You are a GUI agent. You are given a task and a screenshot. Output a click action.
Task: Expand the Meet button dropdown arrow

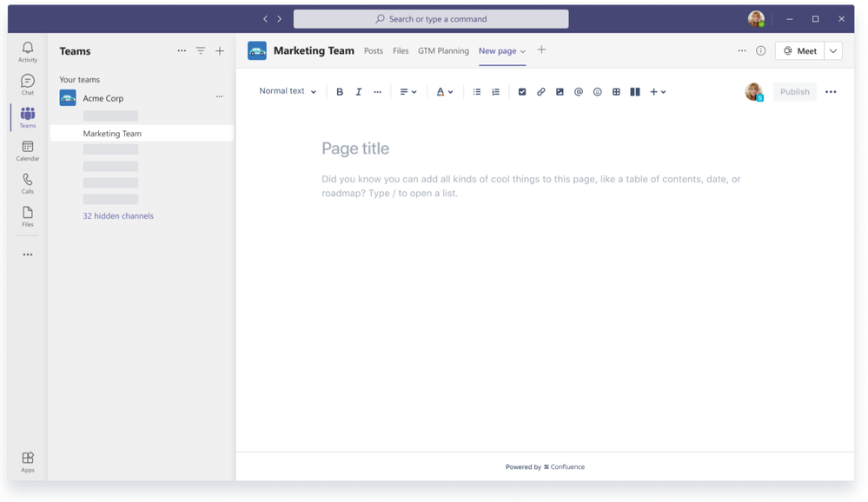(833, 51)
